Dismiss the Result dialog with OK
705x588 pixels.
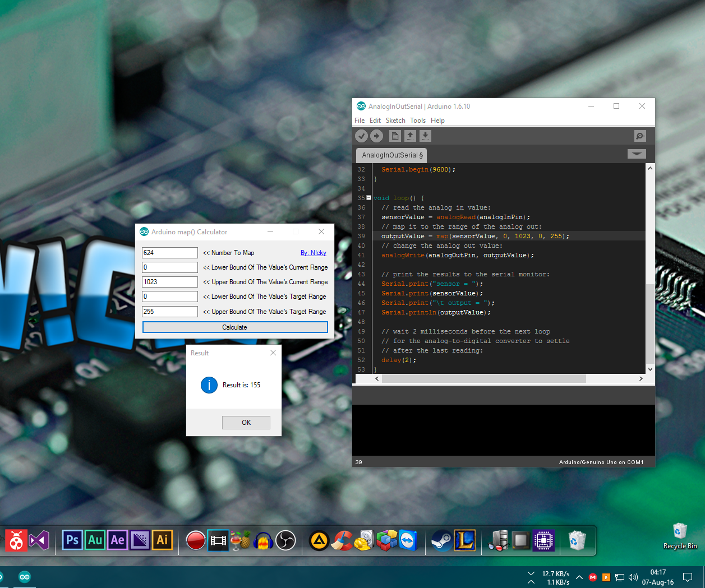pyautogui.click(x=246, y=422)
